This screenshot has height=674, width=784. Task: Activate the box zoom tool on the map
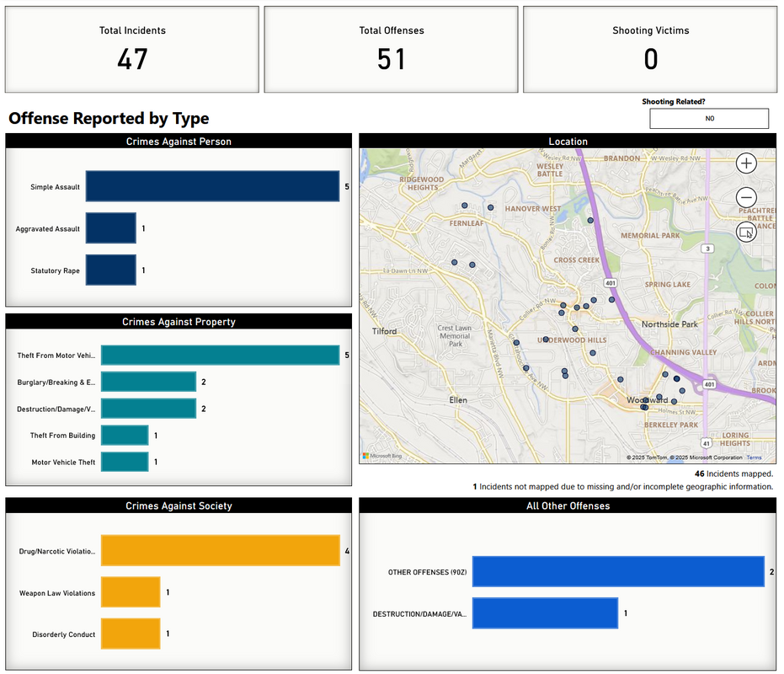tap(747, 233)
